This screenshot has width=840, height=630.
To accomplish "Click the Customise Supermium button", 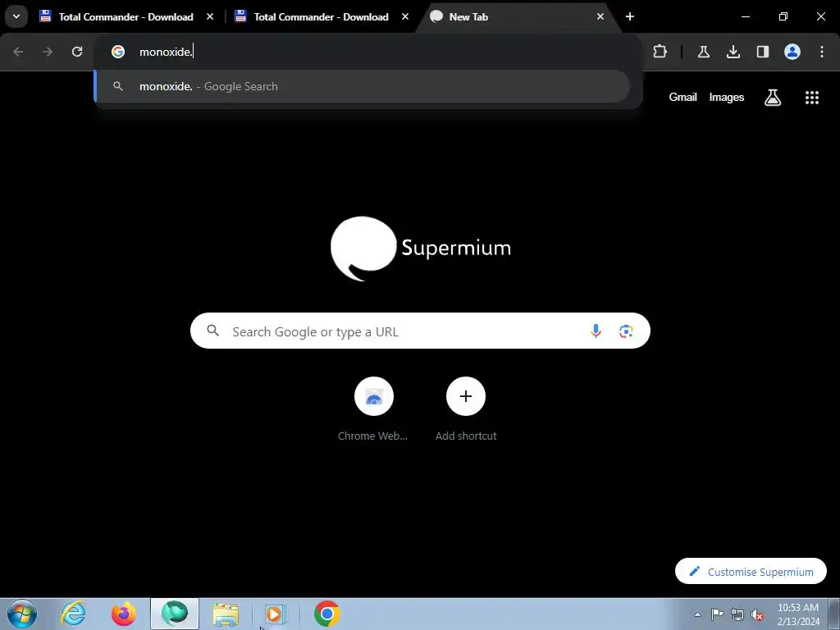I will pos(751,572).
